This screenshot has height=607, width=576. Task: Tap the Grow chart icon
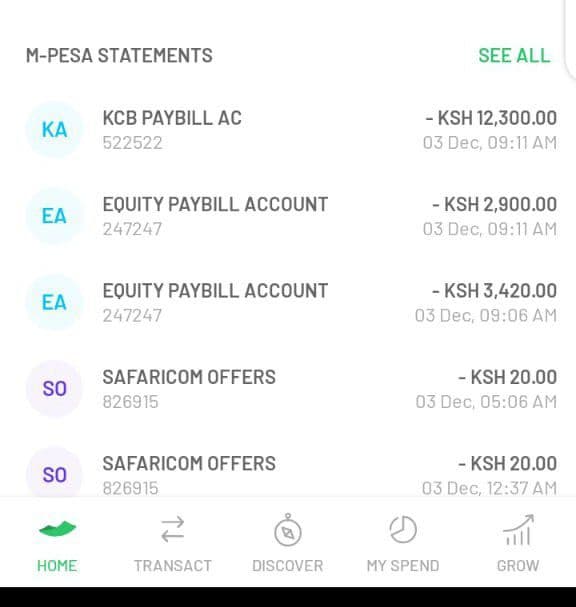coord(518,529)
